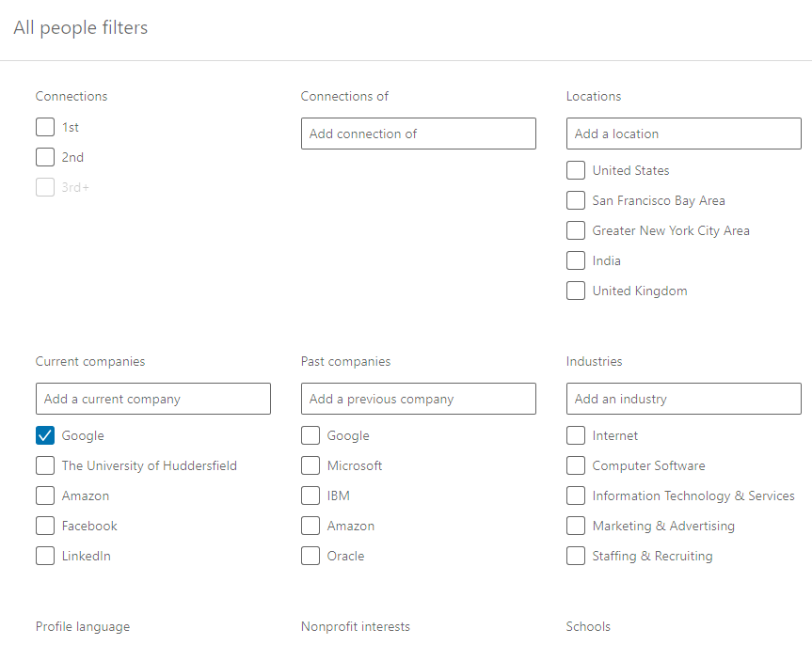Check The University of Huddersfield checkbox
Viewport: 812px width, 645px height.
[45, 465]
